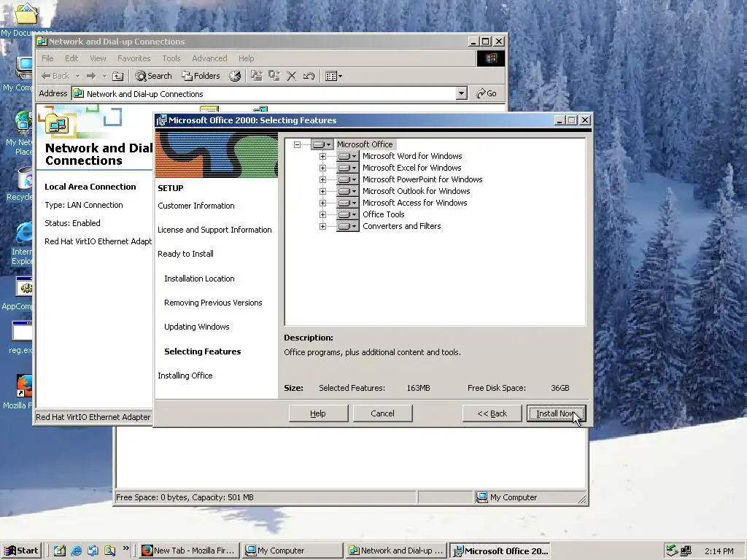
Task: Show hidden quick launch items chevron
Action: click(125, 548)
